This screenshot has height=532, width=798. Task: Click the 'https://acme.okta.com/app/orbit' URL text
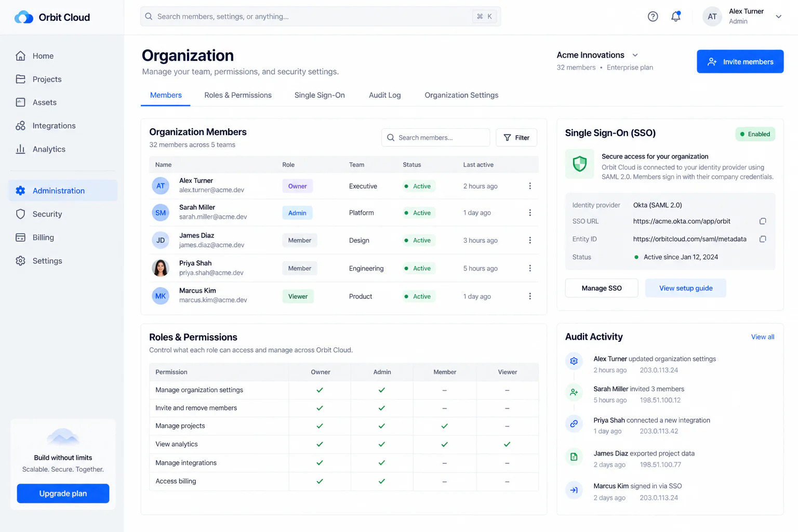coord(682,221)
